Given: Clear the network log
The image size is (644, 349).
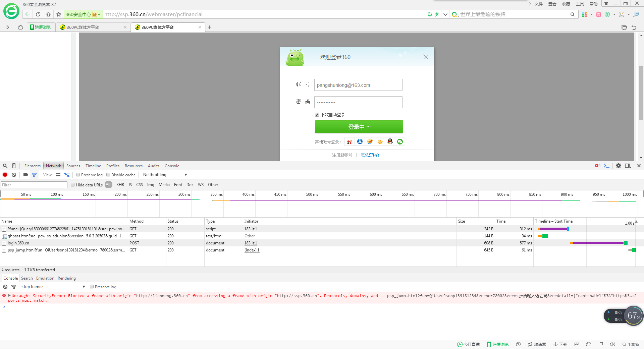Looking at the screenshot, I should pos(14,175).
